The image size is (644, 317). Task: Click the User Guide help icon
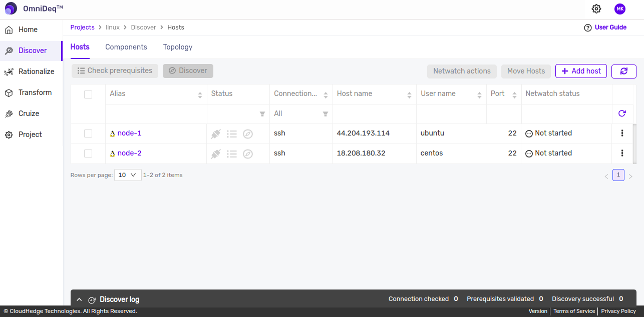pos(588,27)
